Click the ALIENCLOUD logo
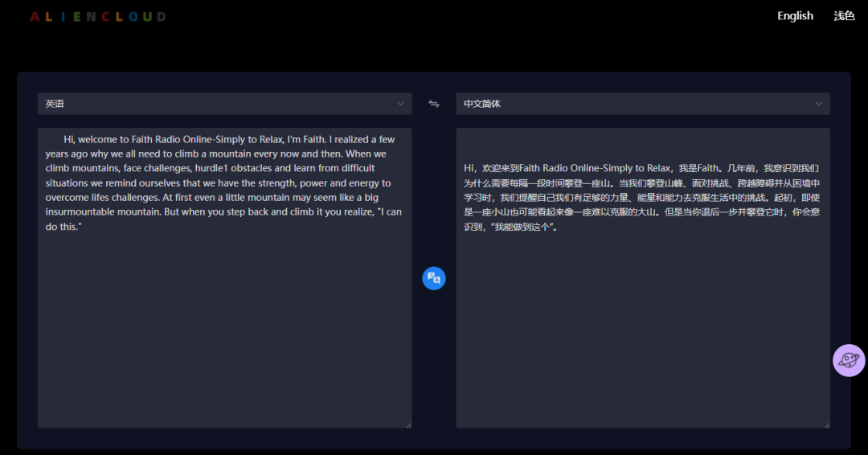The height and width of the screenshot is (455, 868). (x=98, y=17)
